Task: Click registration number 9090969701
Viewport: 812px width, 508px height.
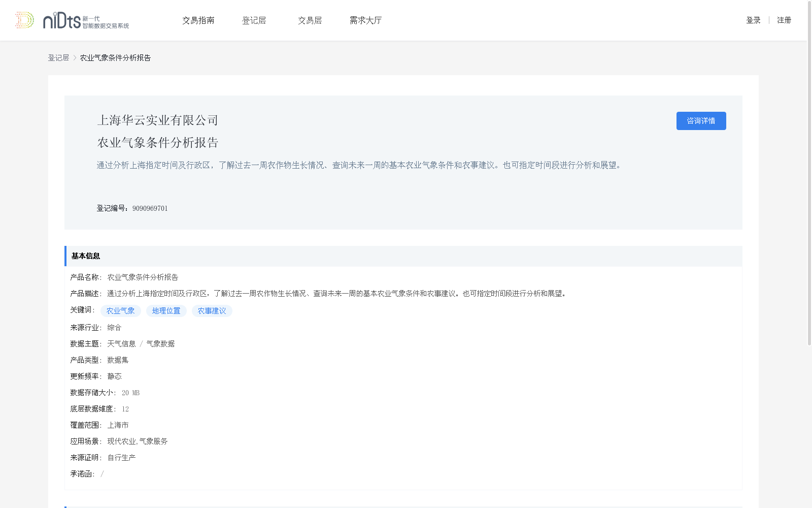Action: coord(150,208)
